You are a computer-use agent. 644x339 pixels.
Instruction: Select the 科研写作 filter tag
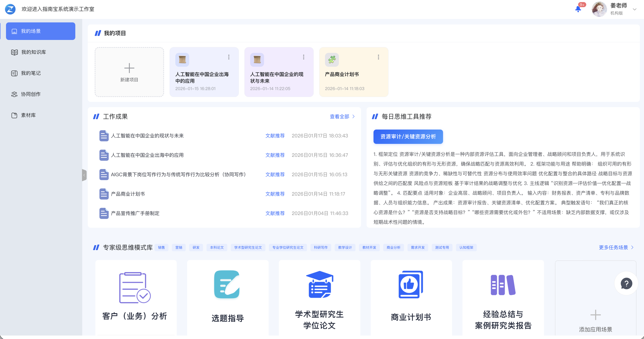pos(321,248)
